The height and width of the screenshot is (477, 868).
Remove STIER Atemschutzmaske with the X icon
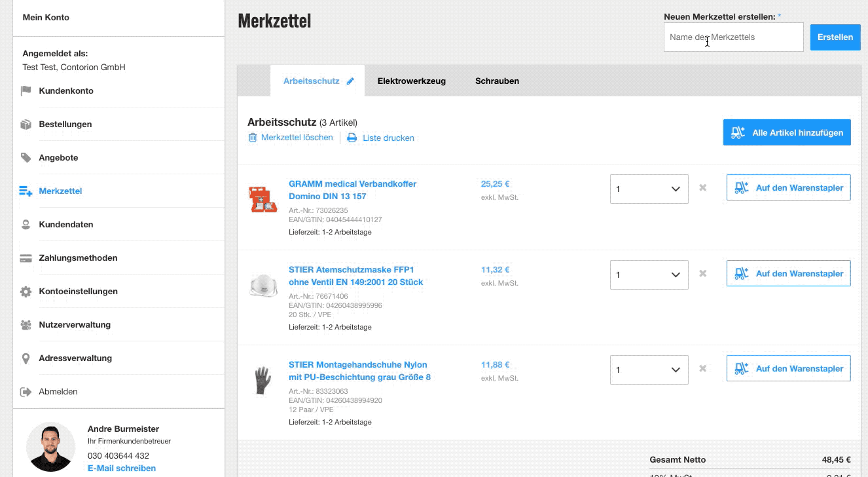point(703,273)
